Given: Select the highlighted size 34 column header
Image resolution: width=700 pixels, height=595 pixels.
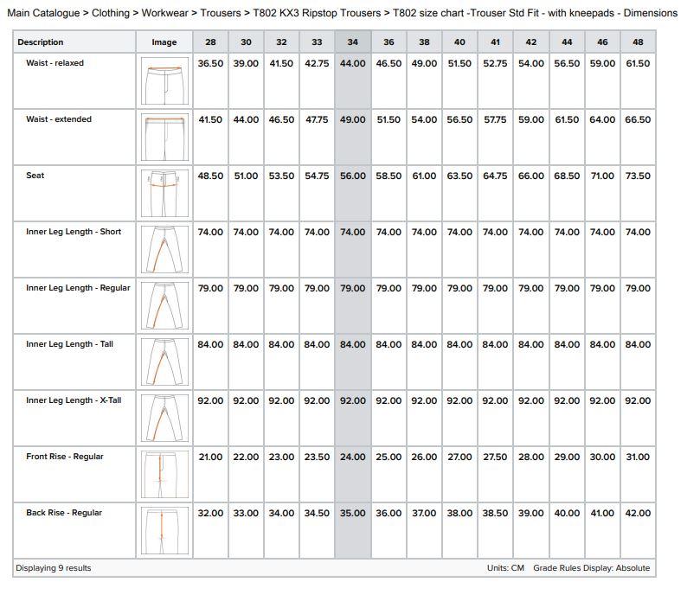Looking at the screenshot, I should 352,42.
